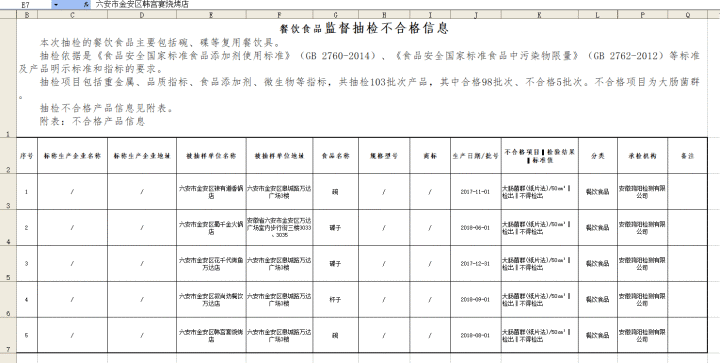Select row 3 header

(x=8, y=192)
